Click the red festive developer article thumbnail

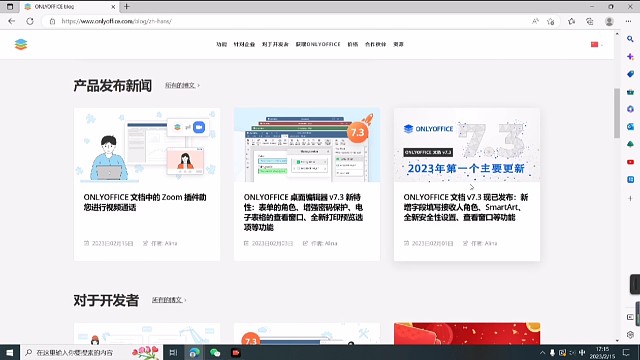click(x=467, y=334)
